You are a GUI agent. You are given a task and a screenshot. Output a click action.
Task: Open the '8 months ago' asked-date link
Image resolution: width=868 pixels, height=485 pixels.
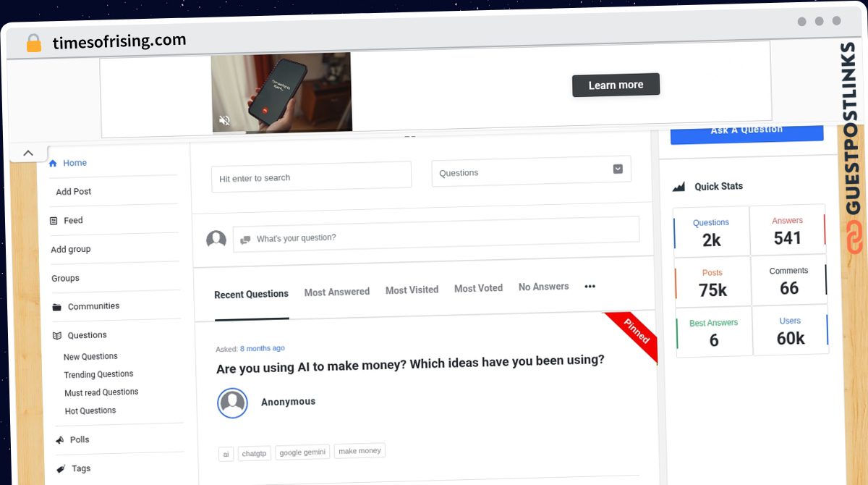[262, 348]
